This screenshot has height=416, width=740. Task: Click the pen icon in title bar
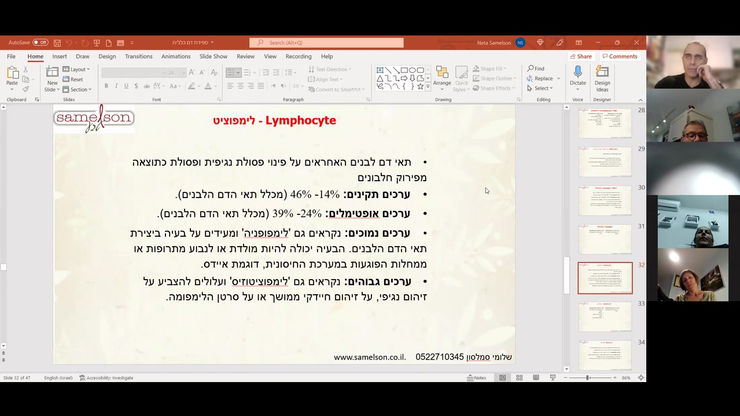[x=559, y=42]
